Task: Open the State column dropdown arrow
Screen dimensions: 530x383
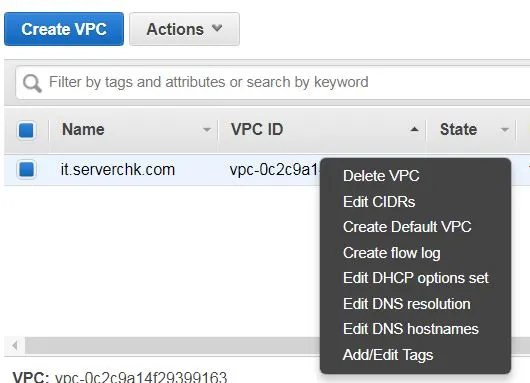Action: (x=505, y=130)
